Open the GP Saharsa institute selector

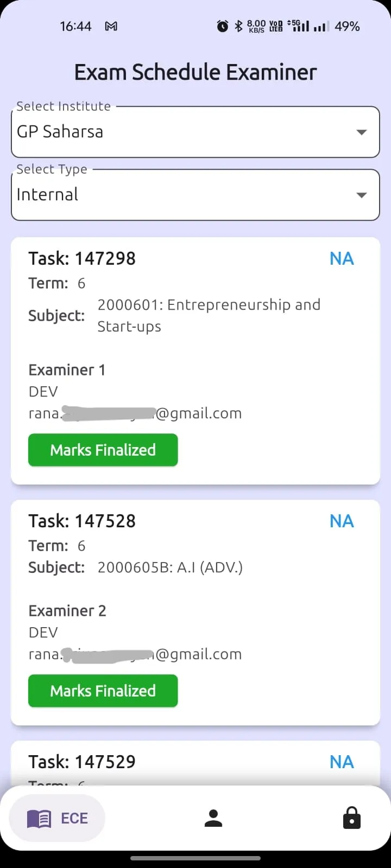tap(195, 132)
